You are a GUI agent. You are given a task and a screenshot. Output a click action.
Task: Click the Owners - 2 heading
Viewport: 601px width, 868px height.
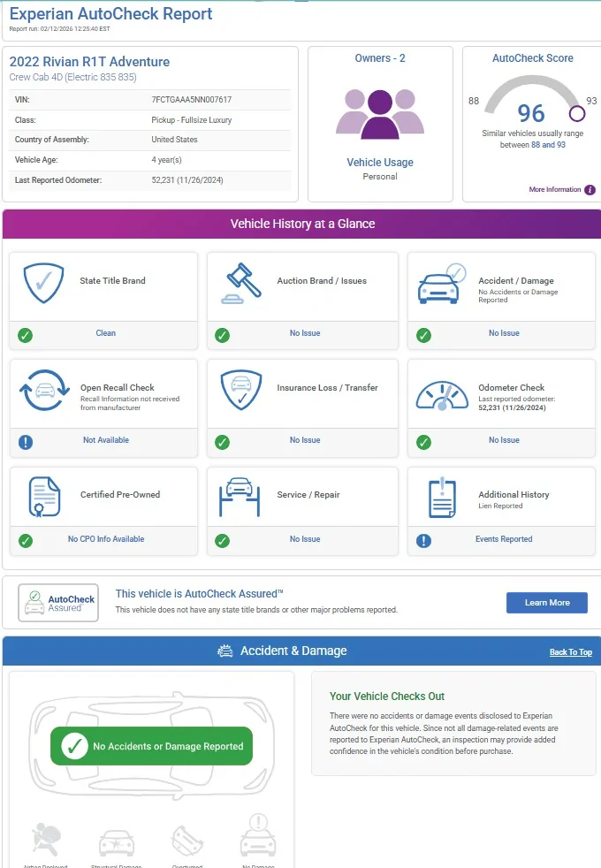click(380, 58)
